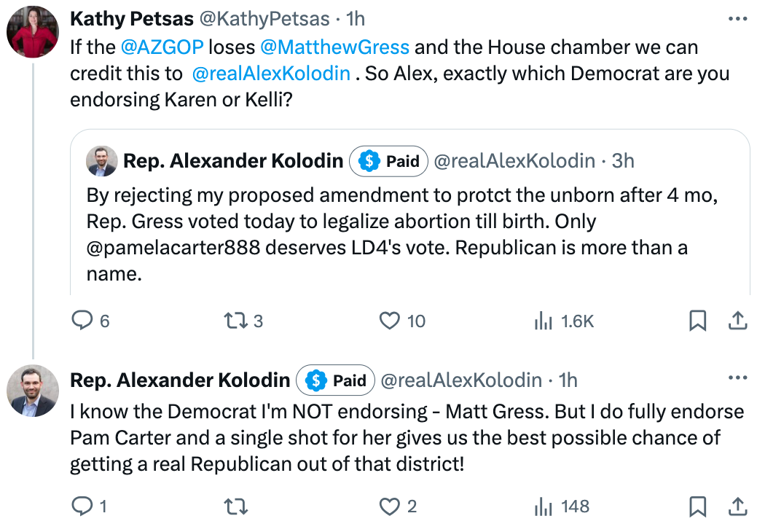Open the @MatthewGress mention link

pyautogui.click(x=334, y=48)
